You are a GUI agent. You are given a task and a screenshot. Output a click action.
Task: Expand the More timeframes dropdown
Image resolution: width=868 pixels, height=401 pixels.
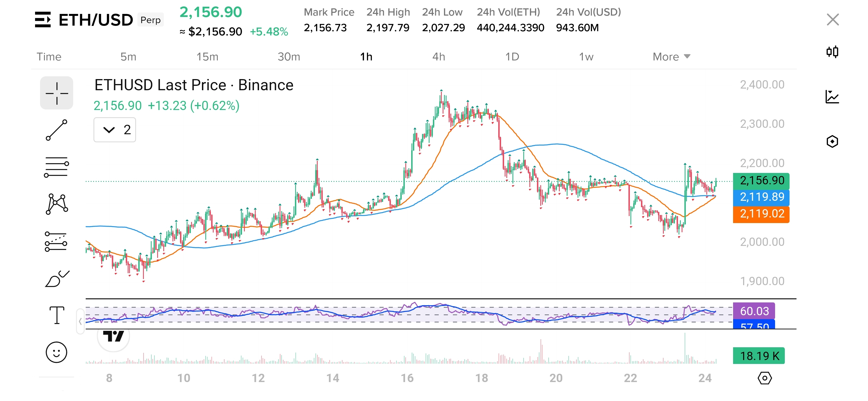(671, 57)
